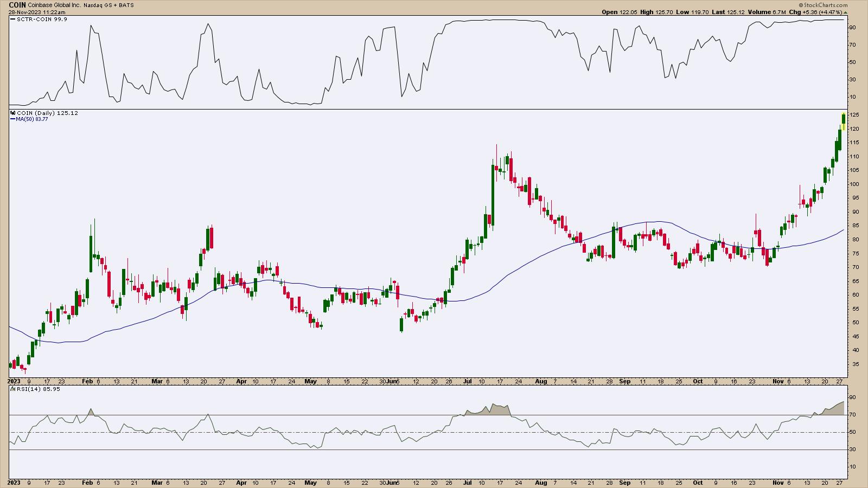Click the blue line marker before MA(50)
This screenshot has width=868, height=488.
12,119
